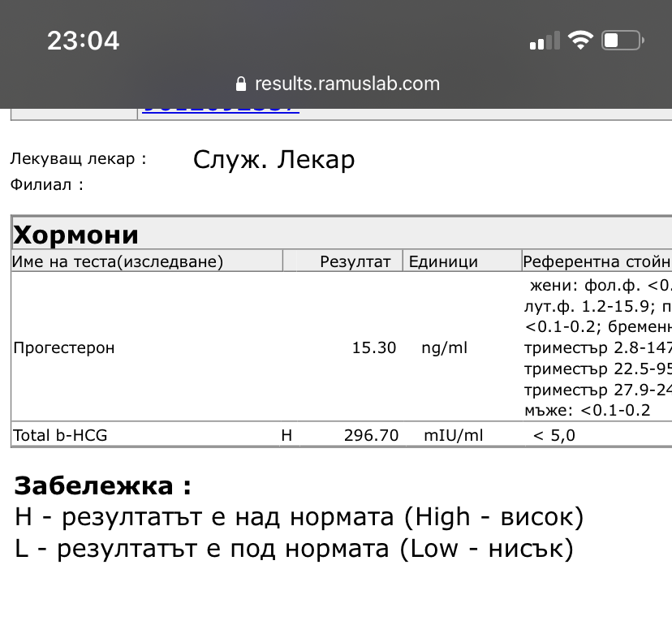This screenshot has height=621, width=672.
Task: Select the Прогестерон test name
Action: tap(64, 347)
